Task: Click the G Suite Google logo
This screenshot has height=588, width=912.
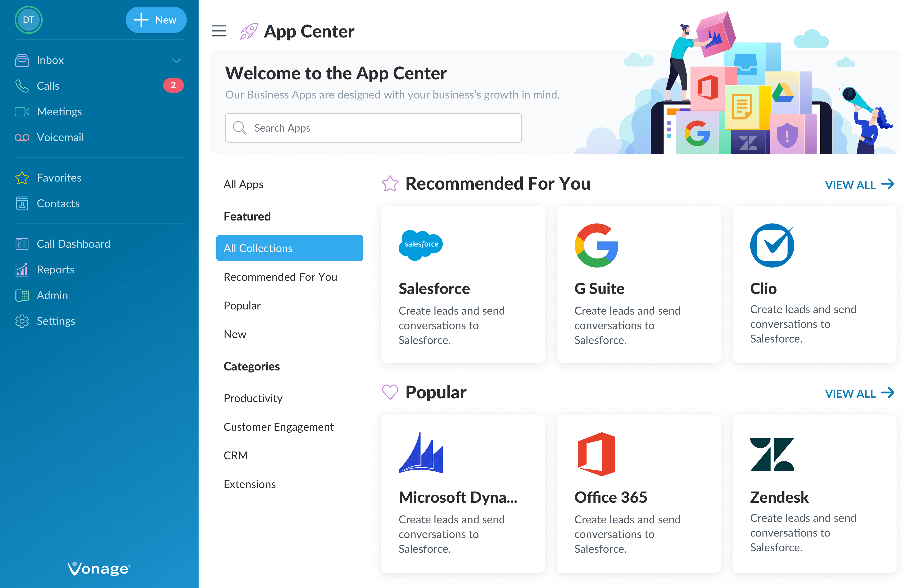Action: [x=596, y=245]
